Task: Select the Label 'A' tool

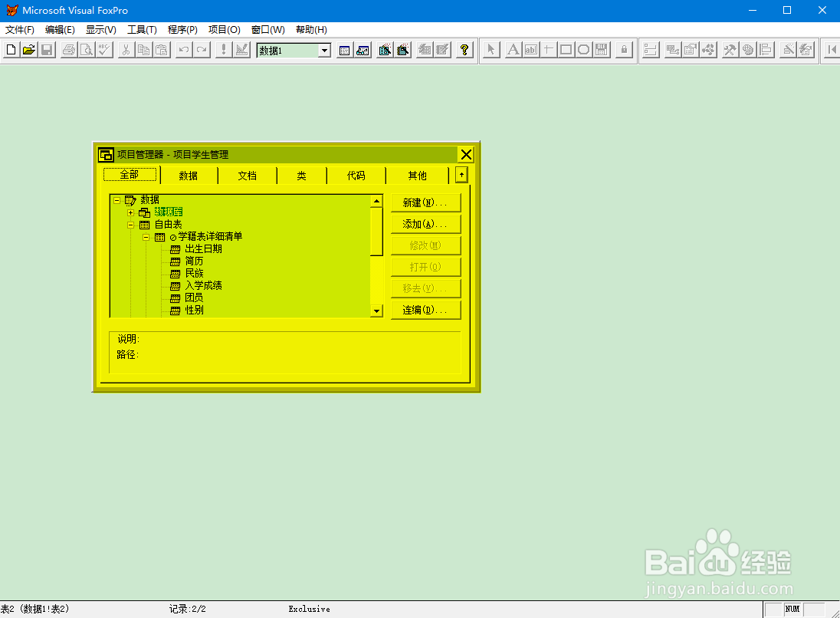Action: (513, 51)
